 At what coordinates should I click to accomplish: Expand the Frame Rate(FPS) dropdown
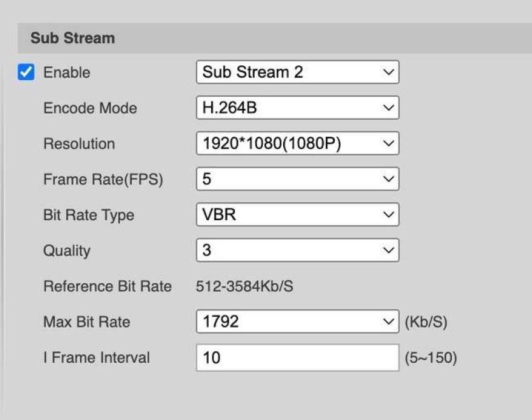297,179
